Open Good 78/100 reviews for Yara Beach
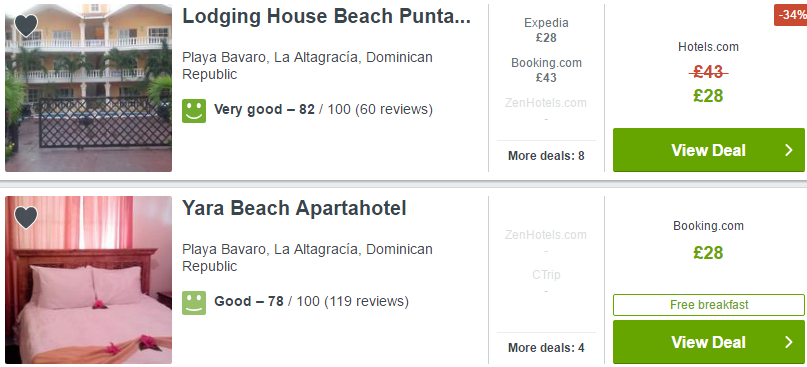Screen dimensions: 807x367 tap(311, 301)
